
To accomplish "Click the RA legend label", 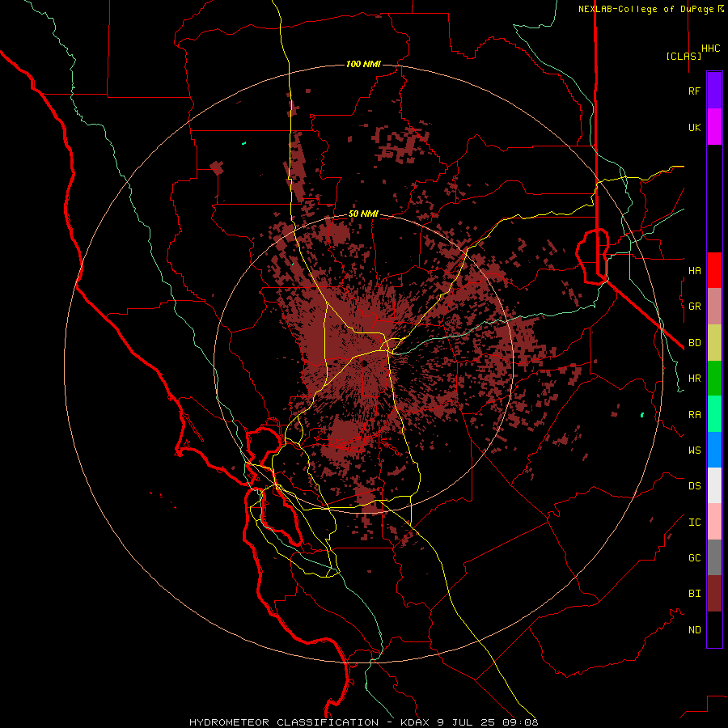I will click(694, 415).
